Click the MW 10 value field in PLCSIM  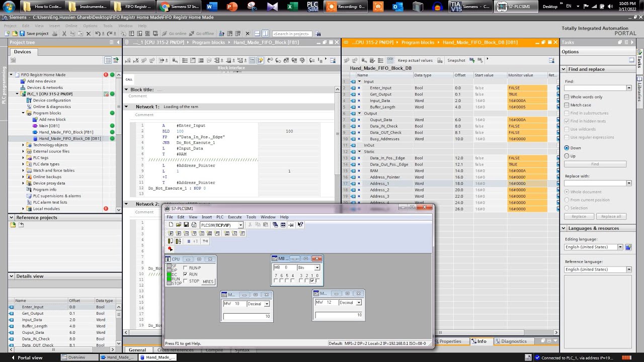point(247,316)
